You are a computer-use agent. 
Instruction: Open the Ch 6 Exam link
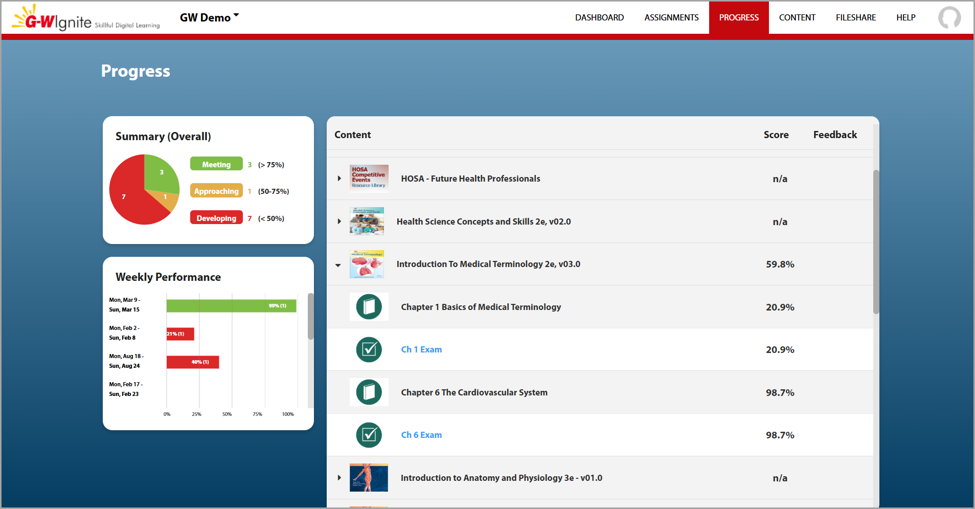422,435
